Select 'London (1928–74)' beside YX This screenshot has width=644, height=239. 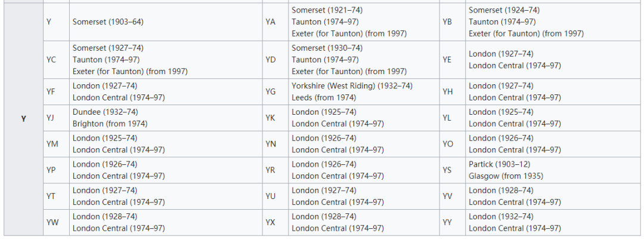(x=324, y=216)
